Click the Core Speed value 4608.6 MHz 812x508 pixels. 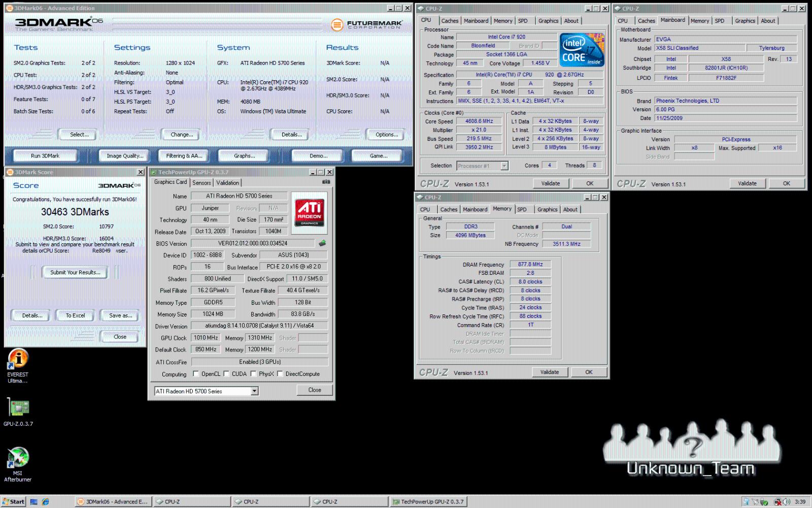click(x=479, y=121)
